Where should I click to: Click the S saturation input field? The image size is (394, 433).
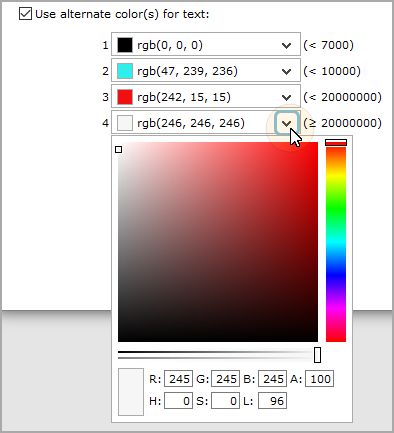click(225, 401)
